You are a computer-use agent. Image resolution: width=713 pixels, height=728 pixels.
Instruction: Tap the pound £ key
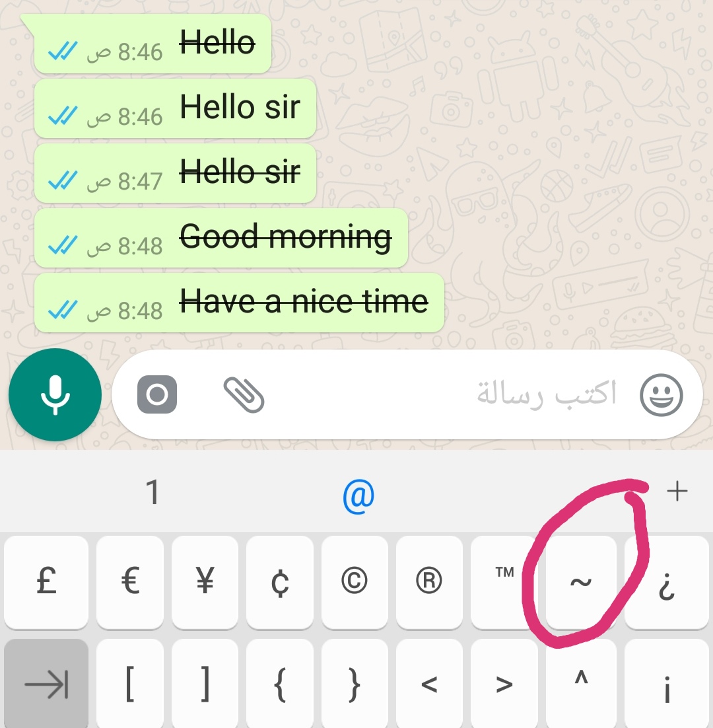[x=46, y=582]
